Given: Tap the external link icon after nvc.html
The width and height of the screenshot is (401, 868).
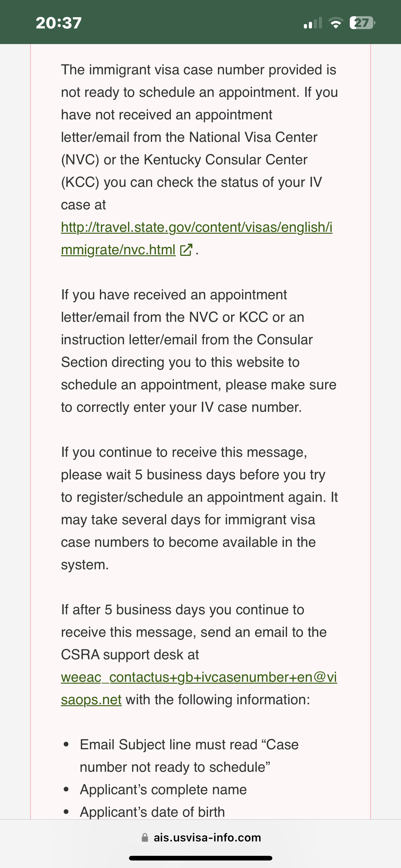Looking at the screenshot, I should click(x=186, y=250).
